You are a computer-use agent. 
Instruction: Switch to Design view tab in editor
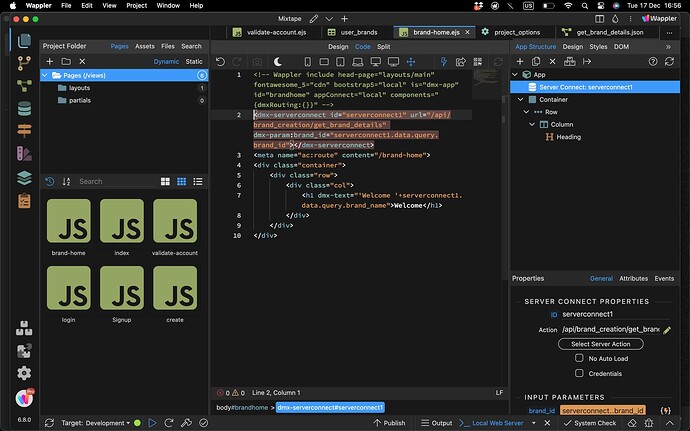(338, 47)
